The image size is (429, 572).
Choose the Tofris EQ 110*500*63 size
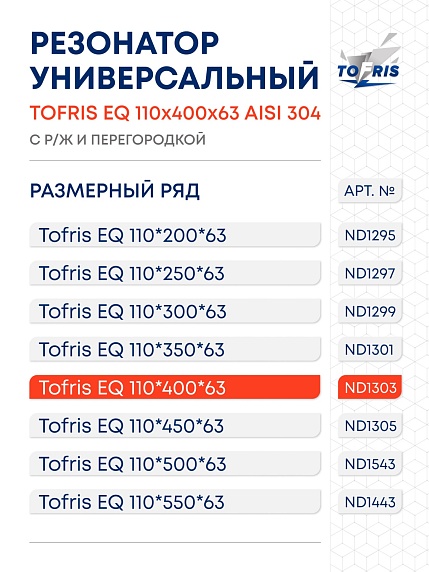point(175,463)
